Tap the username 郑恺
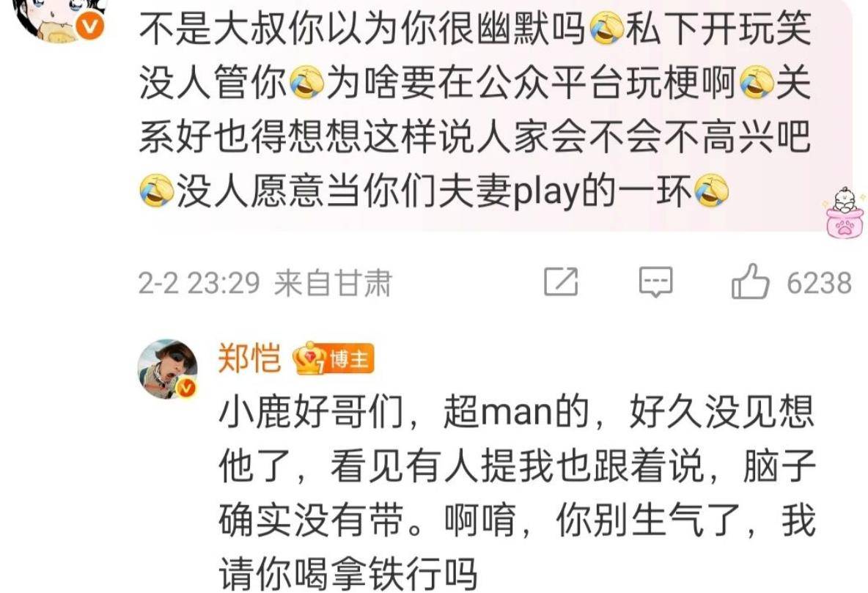 coord(250,358)
